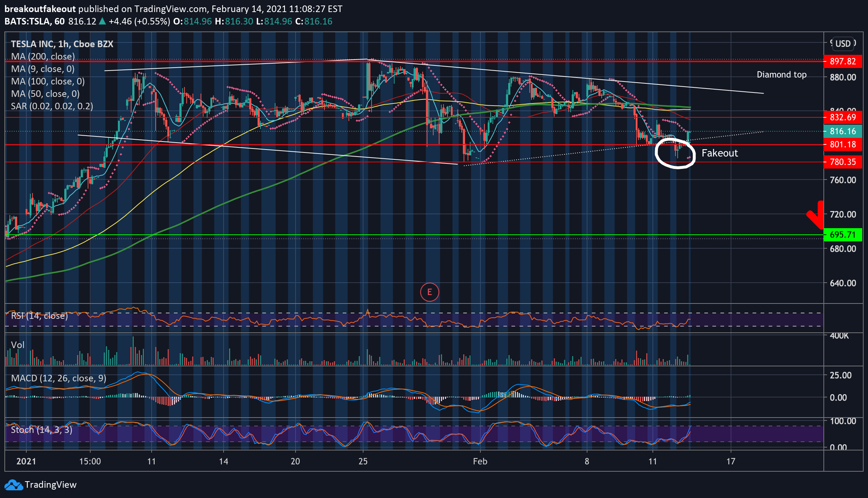868x498 pixels.
Task: Click the Stoch (14, 3, 3) label
Action: pyautogui.click(x=42, y=430)
